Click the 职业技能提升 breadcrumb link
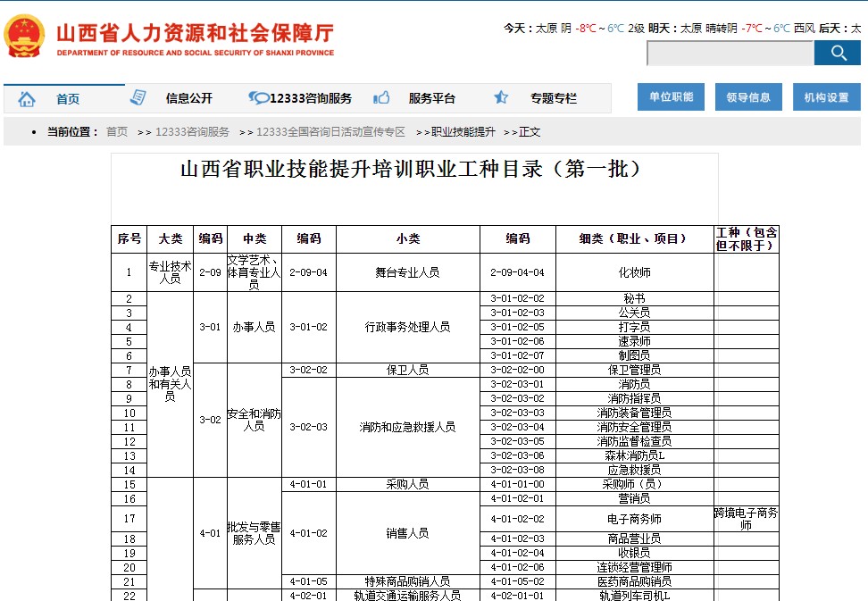 pyautogui.click(x=463, y=132)
